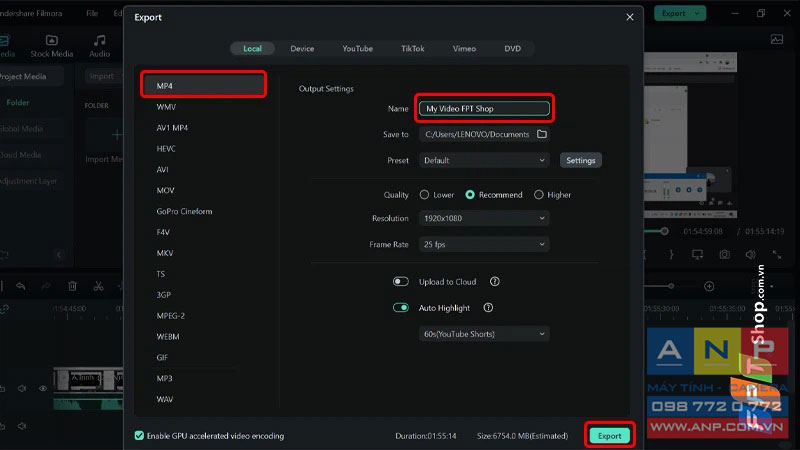This screenshot has height=450, width=800.
Task: Select Higher quality radio button
Action: [538, 194]
